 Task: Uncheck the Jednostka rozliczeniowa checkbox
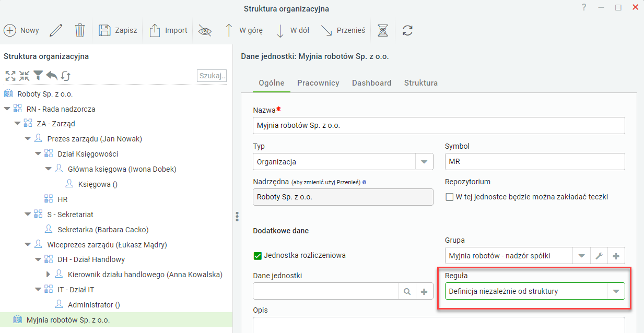[257, 255]
